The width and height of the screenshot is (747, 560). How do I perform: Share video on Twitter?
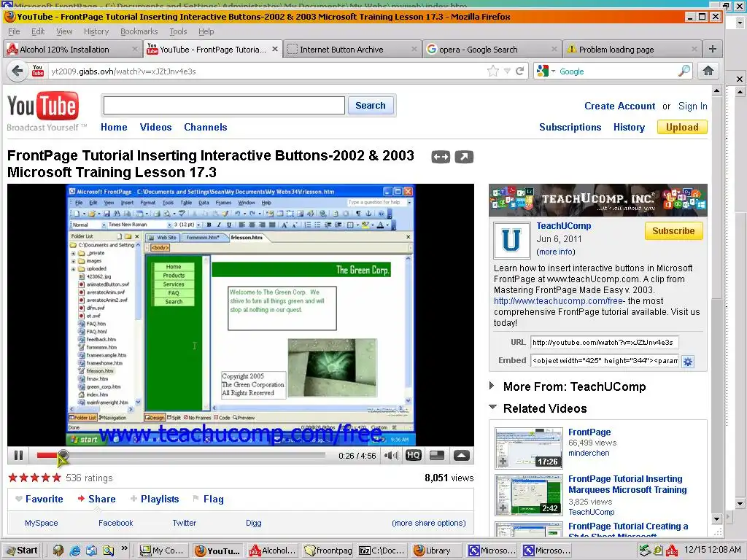(x=185, y=523)
